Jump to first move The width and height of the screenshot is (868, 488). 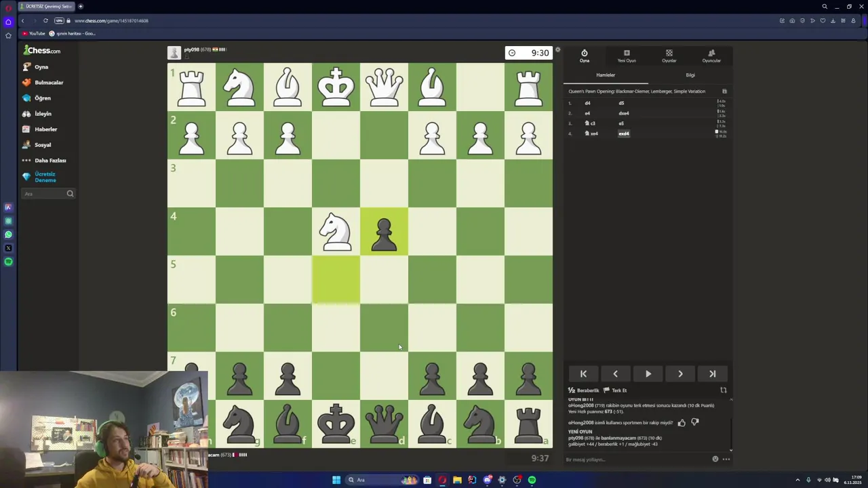click(583, 374)
